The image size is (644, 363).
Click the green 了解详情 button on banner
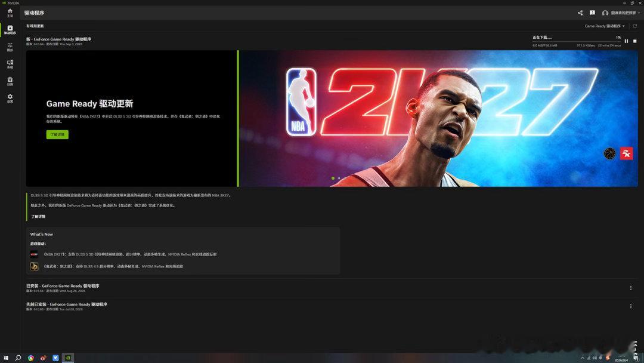tap(57, 134)
